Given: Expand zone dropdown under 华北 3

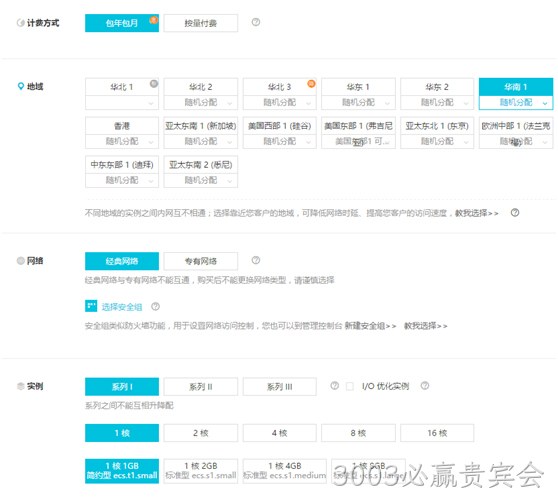Looking at the screenshot, I should (280, 103).
